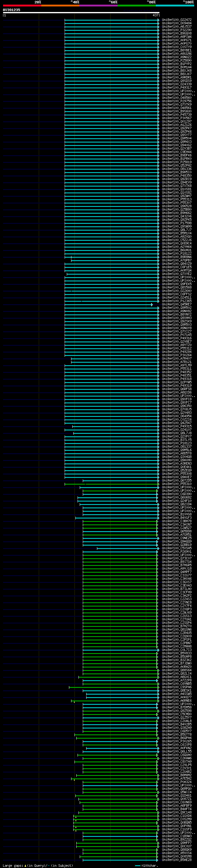Select hit label 'UniRef100_O09484'

177,23
